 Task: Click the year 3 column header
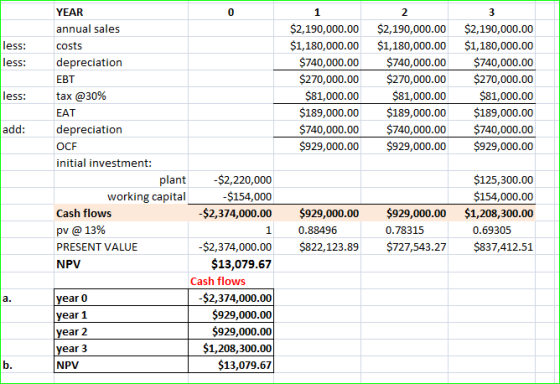coord(491,12)
